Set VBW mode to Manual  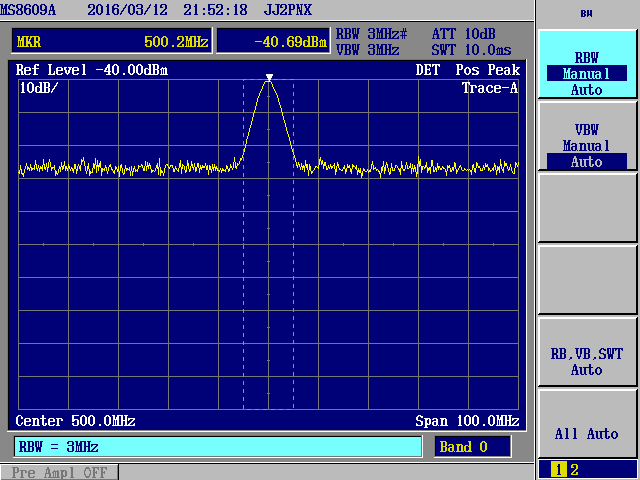[587, 146]
